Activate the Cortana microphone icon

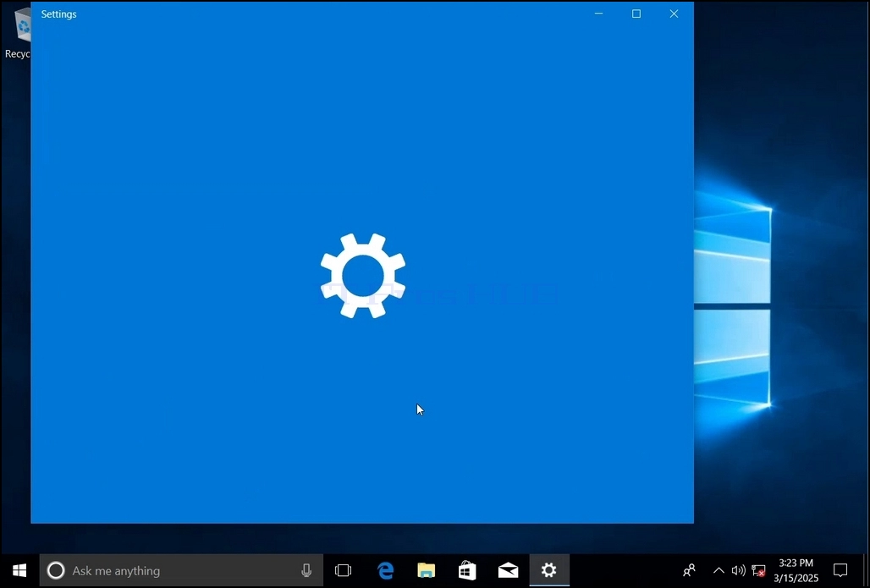(x=306, y=570)
